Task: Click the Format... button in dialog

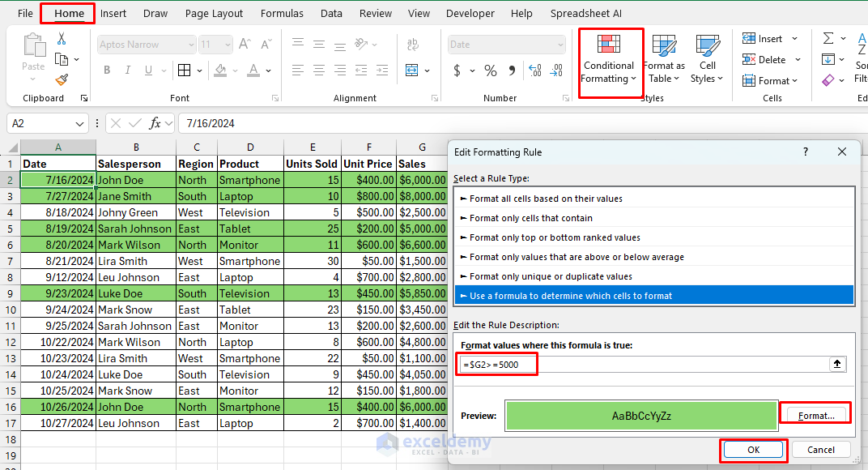Action: [816, 415]
